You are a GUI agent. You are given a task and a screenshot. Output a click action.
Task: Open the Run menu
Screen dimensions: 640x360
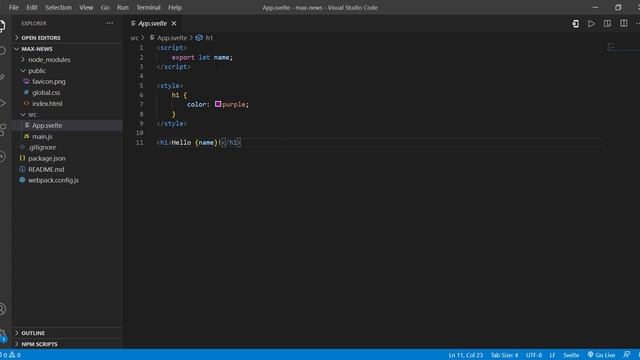[x=122, y=7]
